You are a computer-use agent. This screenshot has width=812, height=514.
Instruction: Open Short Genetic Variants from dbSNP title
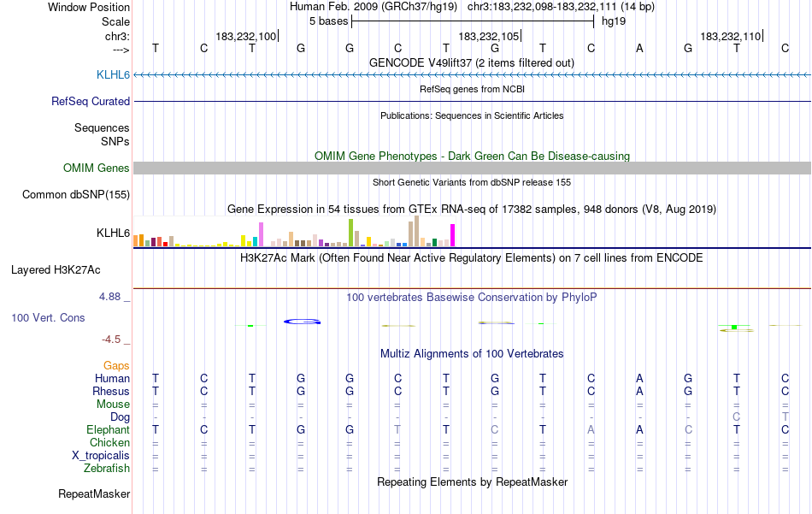coord(472,182)
